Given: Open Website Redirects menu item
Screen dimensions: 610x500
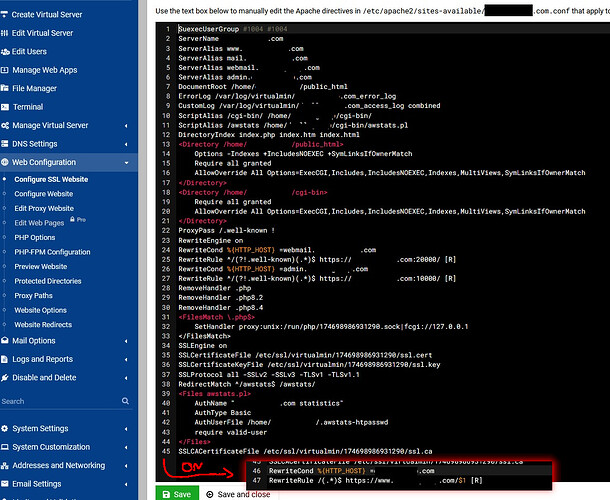Looking at the screenshot, I should 43,325.
